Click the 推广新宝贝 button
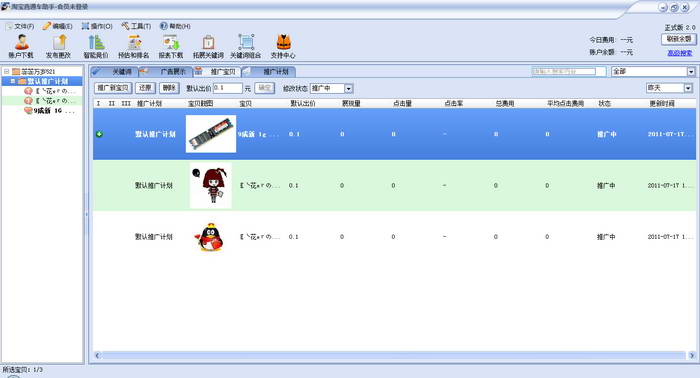 click(x=113, y=88)
